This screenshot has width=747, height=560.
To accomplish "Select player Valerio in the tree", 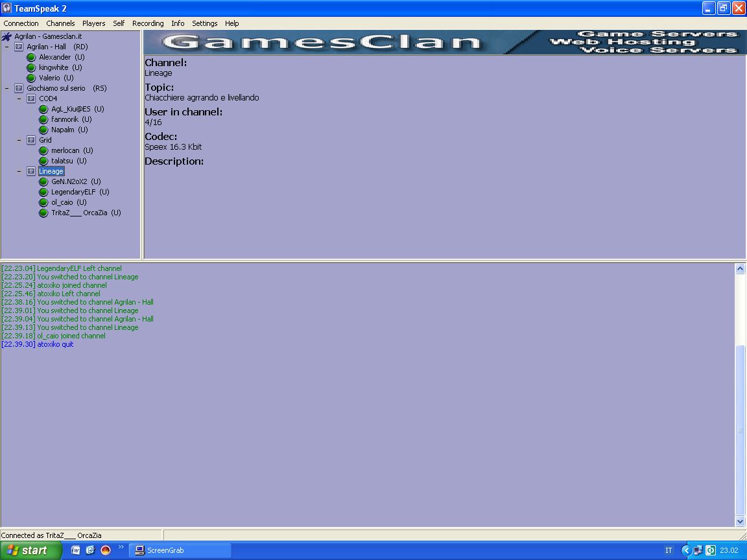I will 56,78.
